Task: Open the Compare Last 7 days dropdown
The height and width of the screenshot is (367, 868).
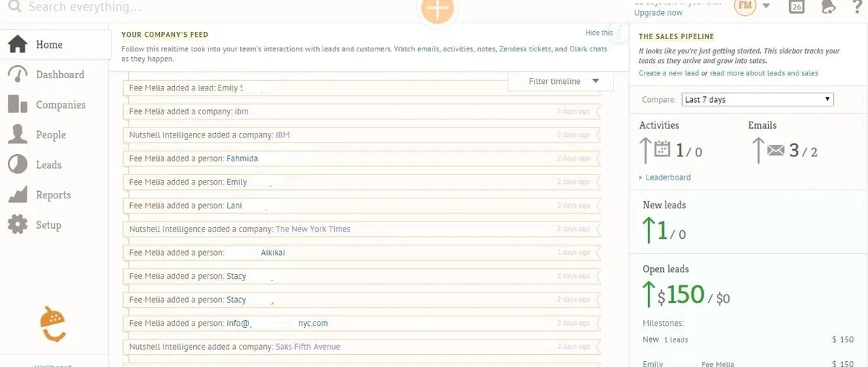Action: (x=758, y=99)
